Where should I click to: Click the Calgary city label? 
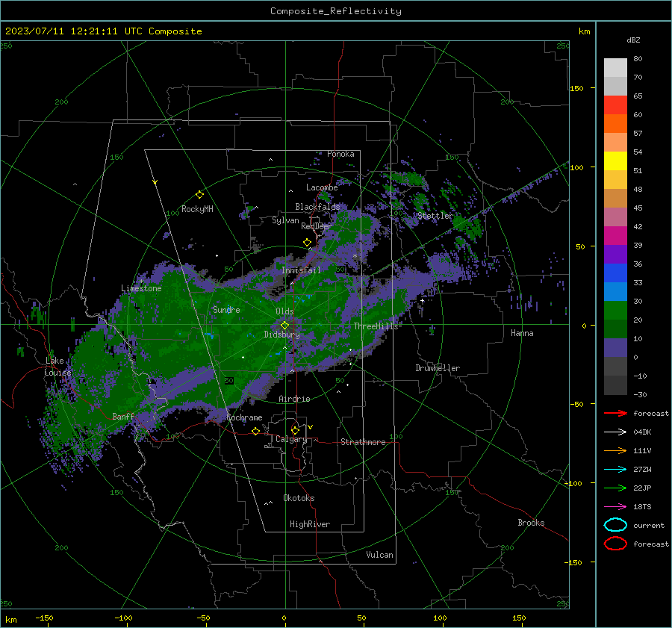(291, 439)
